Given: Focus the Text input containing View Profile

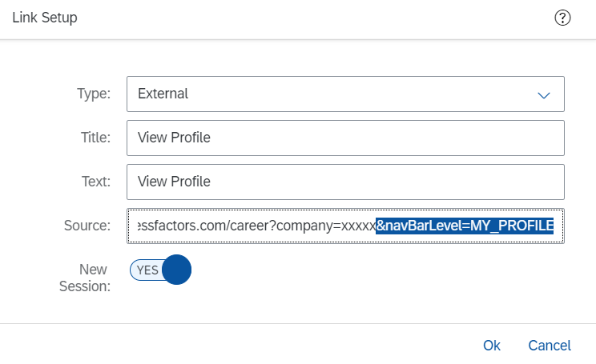Looking at the screenshot, I should 345,182.
